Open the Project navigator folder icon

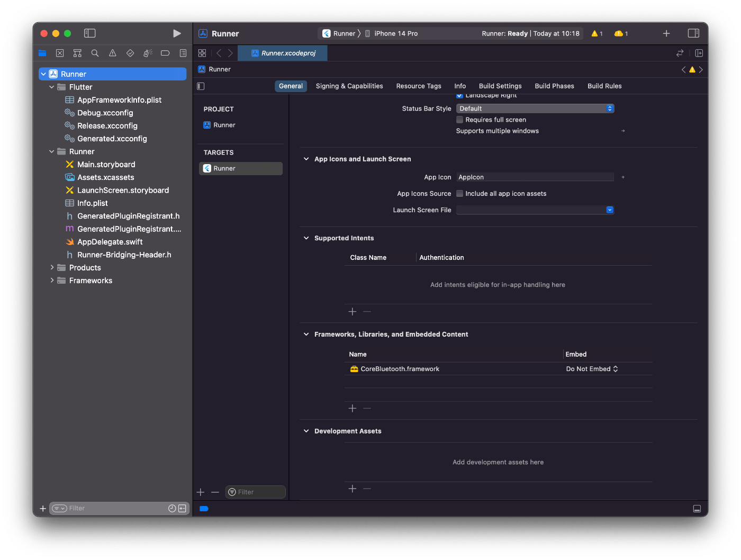click(42, 53)
